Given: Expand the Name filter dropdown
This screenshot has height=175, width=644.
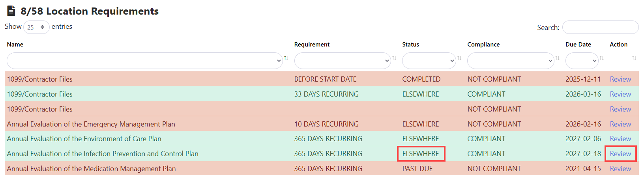Looking at the screenshot, I should click(x=144, y=61).
